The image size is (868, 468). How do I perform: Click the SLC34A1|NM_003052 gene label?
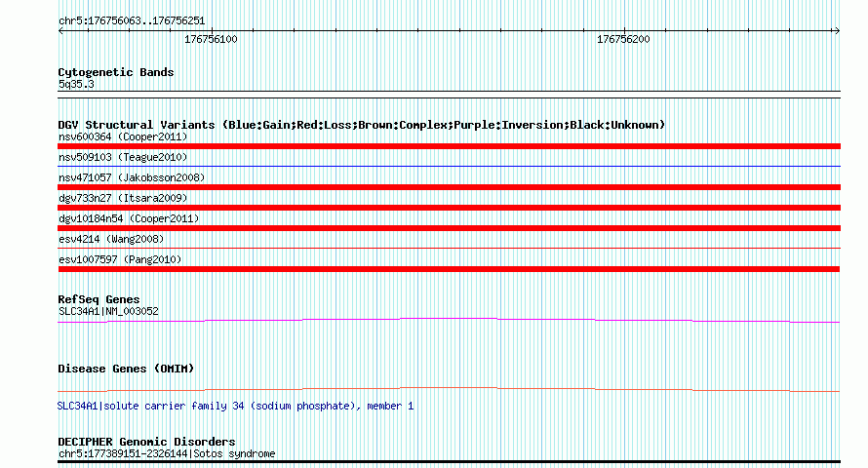(x=108, y=311)
